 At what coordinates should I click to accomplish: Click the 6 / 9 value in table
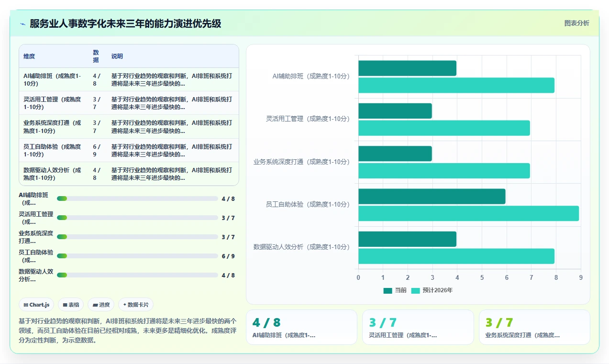[x=97, y=150]
